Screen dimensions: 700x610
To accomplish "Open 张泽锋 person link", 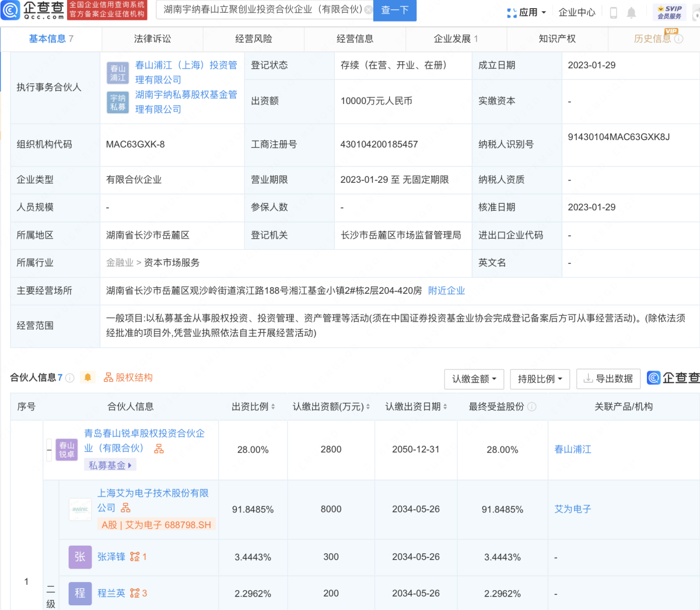I will [x=111, y=557].
